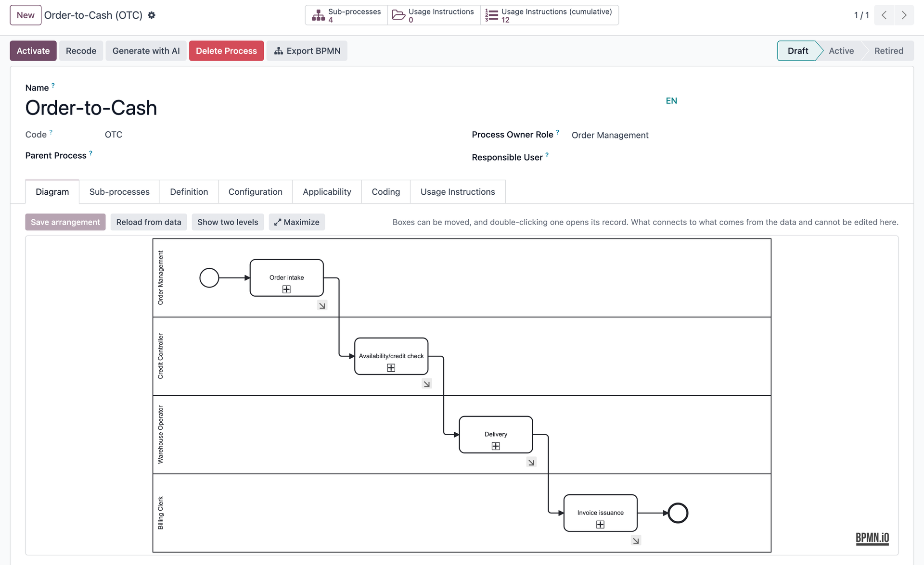Click the Delete Process button
The image size is (924, 565).
[226, 50]
